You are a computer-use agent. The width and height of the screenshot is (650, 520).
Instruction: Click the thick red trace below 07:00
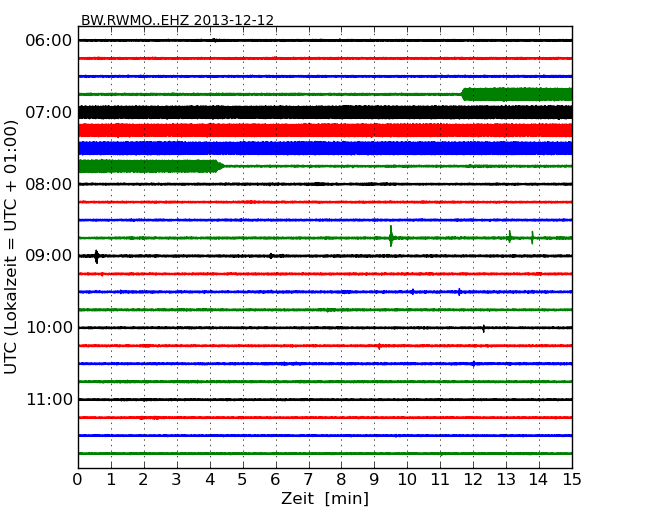tap(325, 130)
